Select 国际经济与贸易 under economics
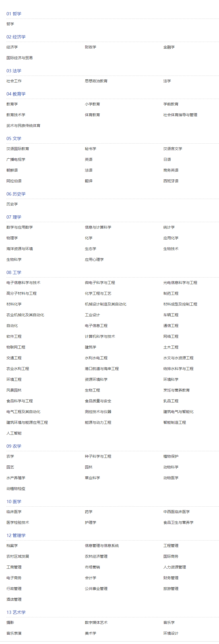The width and height of the screenshot is (219, 644). coord(20,58)
